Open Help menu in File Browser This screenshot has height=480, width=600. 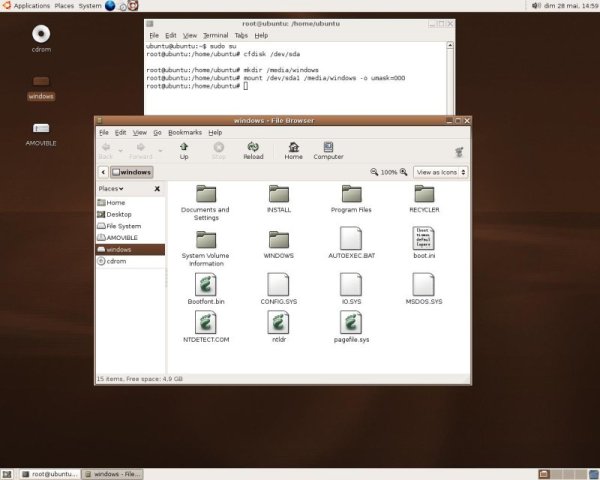tap(215, 132)
